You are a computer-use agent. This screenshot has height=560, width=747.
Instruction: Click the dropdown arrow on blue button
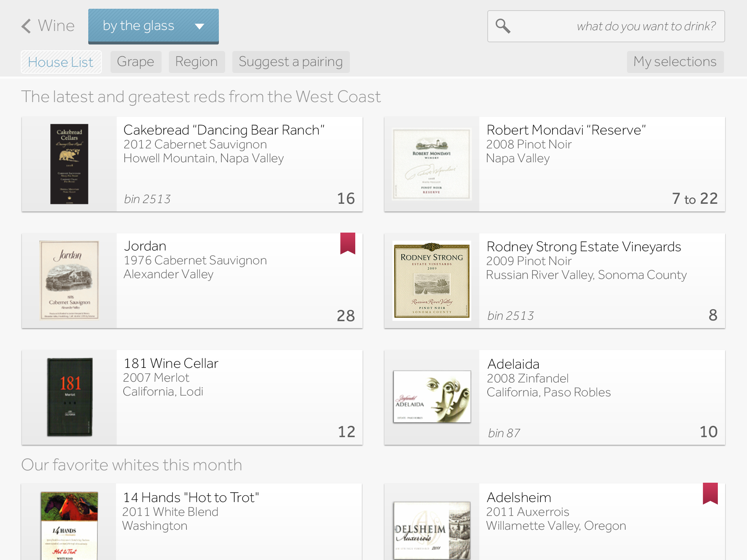click(x=199, y=26)
